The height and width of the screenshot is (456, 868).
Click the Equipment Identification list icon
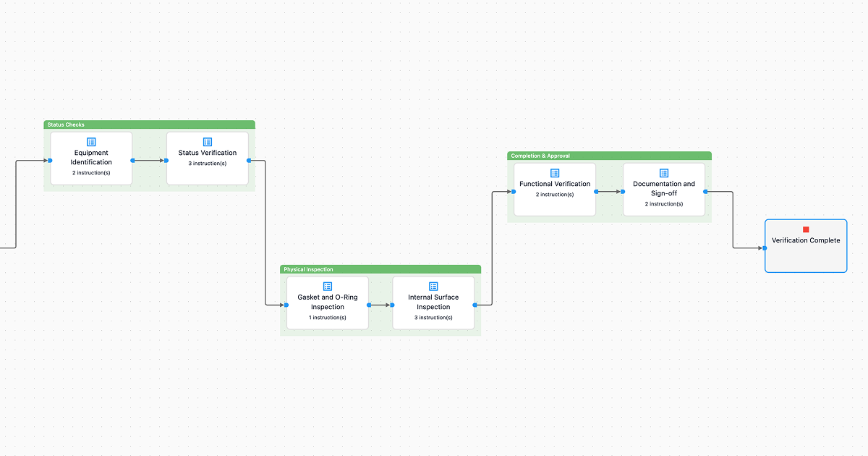pyautogui.click(x=91, y=142)
